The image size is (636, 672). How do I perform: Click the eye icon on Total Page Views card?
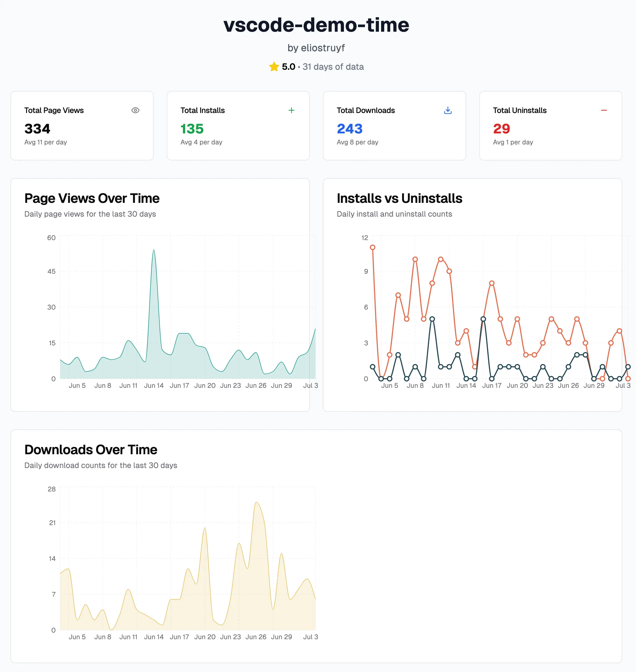point(135,110)
